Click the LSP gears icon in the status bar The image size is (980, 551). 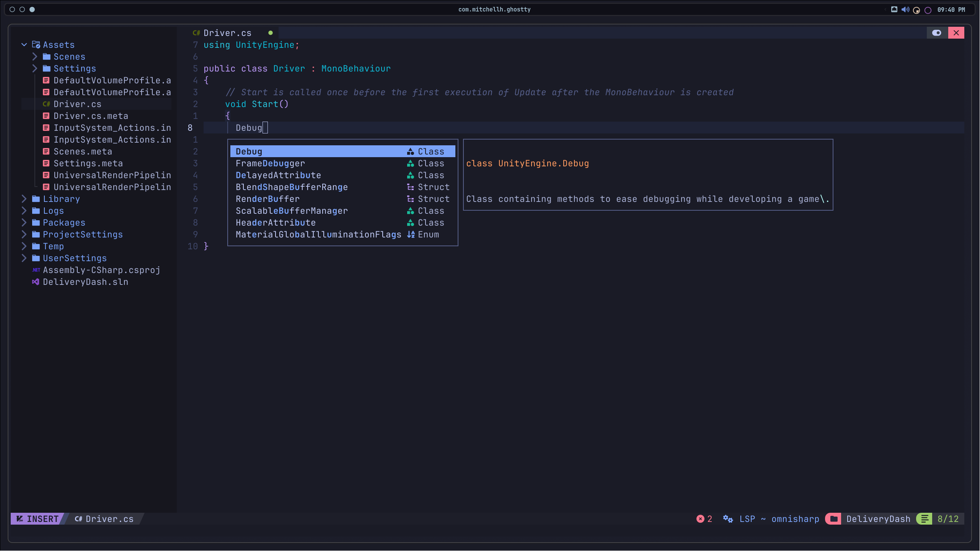tap(728, 519)
